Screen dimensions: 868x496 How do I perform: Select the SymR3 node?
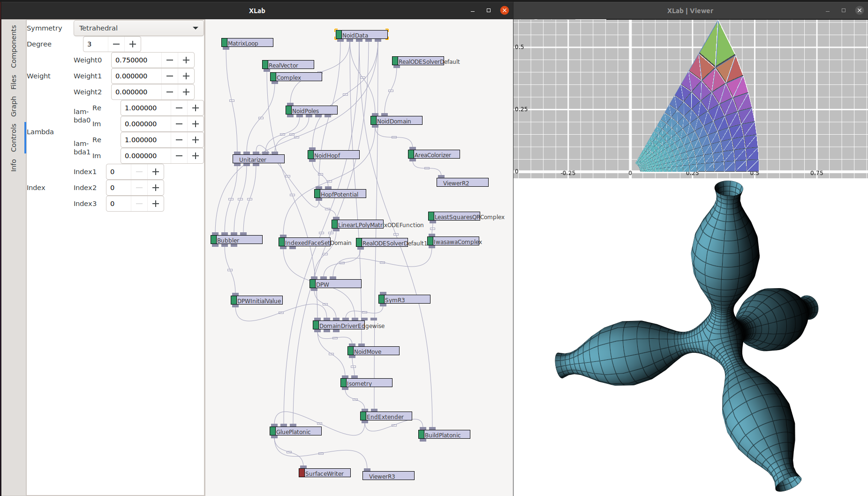click(404, 300)
